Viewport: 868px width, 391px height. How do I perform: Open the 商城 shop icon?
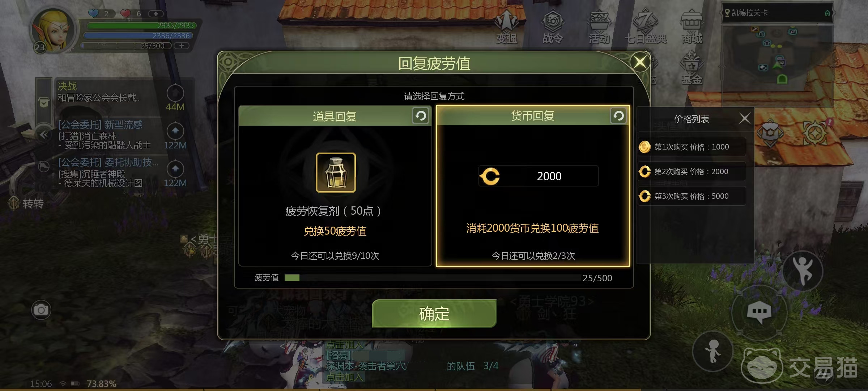[x=692, y=27]
